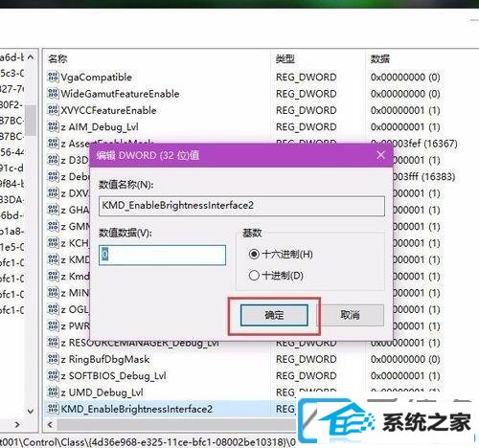Click the z UMD_Debug_Lvl value icon
479x448 pixels.
53,392
